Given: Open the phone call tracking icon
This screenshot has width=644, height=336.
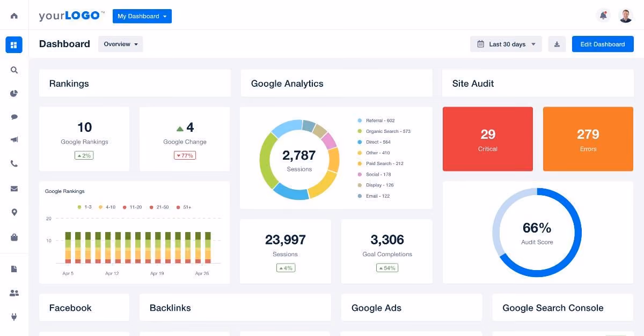Looking at the screenshot, I should click(14, 164).
